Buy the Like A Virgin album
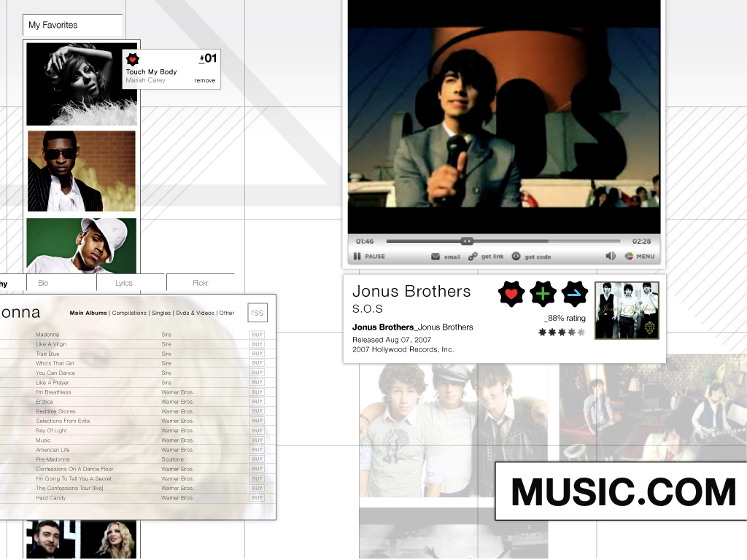This screenshot has width=747, height=560. click(258, 344)
